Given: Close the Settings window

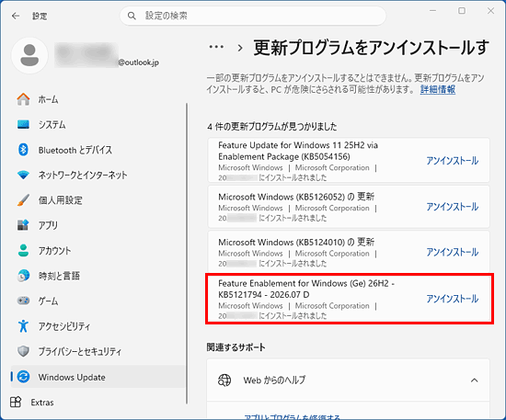Looking at the screenshot, I should tap(491, 11).
